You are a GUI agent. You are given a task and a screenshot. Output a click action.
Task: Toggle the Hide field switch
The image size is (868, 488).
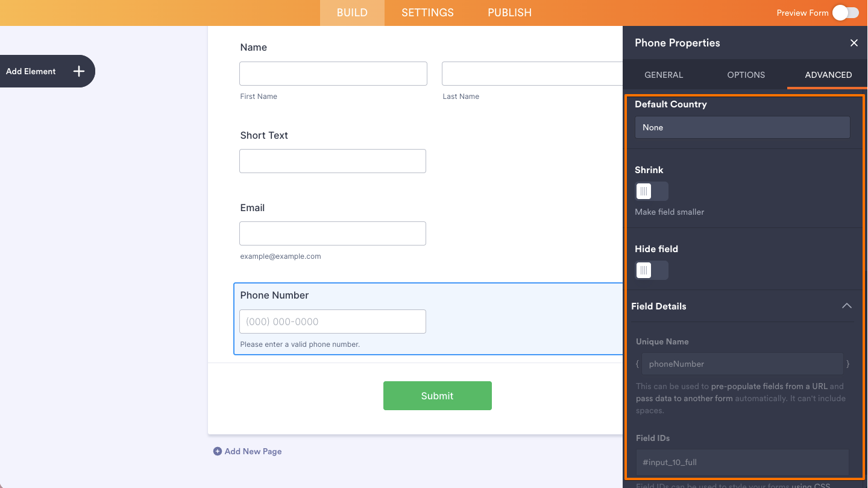pos(652,270)
